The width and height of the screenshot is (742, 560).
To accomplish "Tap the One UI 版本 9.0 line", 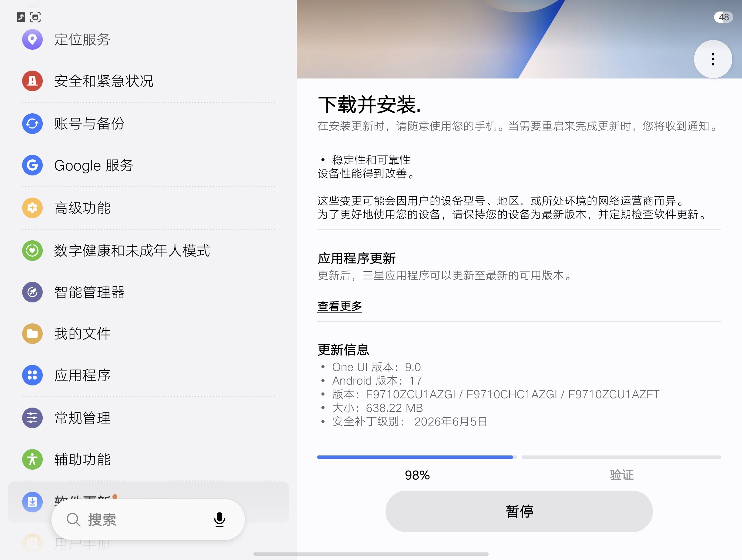I will (x=376, y=367).
